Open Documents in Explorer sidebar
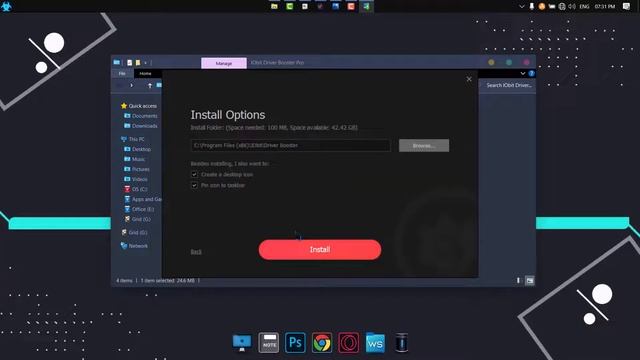Screen dimensions: 640x360 point(141,116)
